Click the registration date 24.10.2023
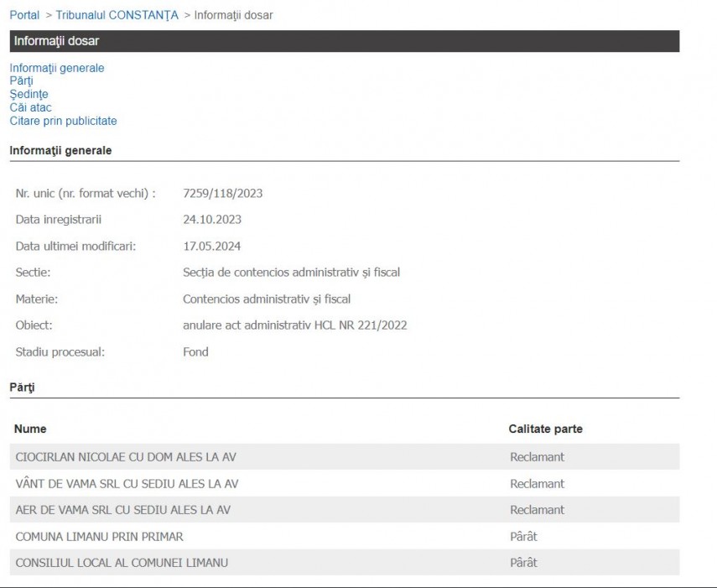The height and width of the screenshot is (588, 717). pyautogui.click(x=212, y=220)
